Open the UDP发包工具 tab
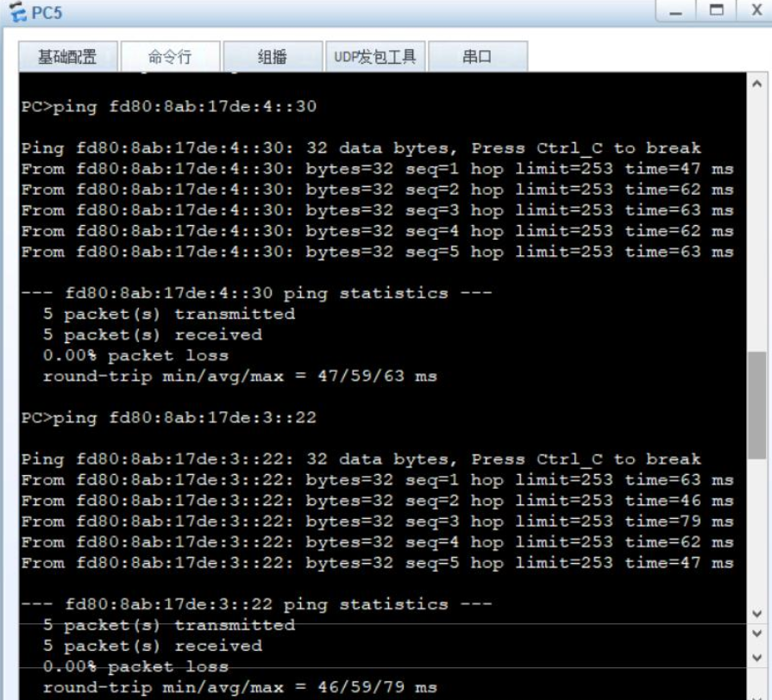 point(375,57)
